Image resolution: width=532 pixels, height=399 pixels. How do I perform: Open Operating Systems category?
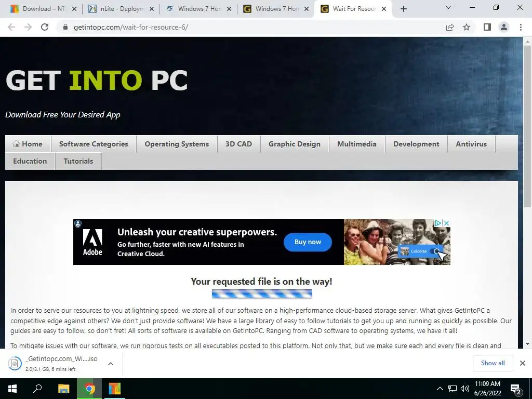[177, 144]
